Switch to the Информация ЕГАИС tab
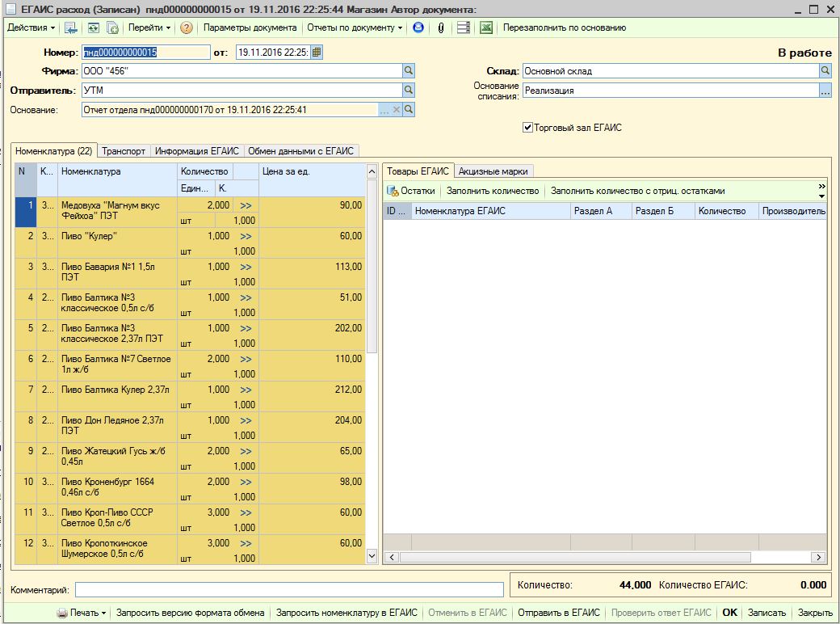This screenshot has height=624, width=840. pyautogui.click(x=196, y=151)
